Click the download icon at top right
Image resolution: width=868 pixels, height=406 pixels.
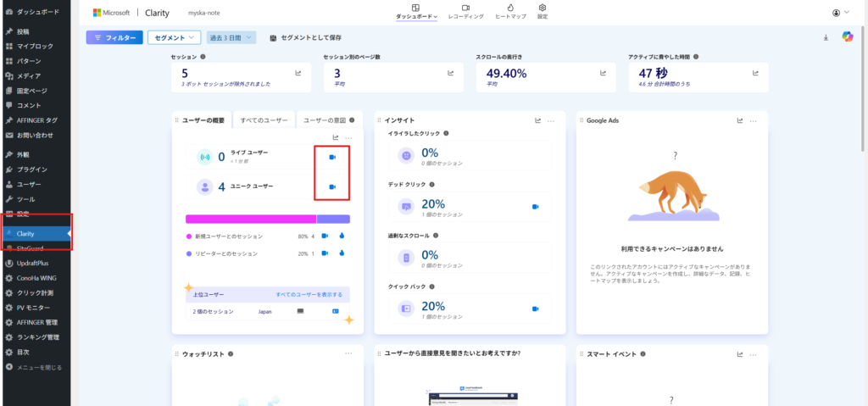pyautogui.click(x=826, y=37)
